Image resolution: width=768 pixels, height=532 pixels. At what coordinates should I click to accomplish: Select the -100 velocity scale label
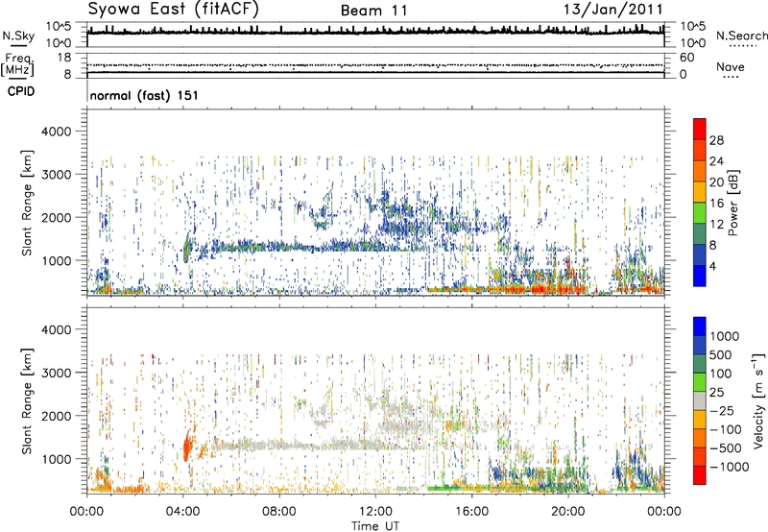(x=726, y=429)
